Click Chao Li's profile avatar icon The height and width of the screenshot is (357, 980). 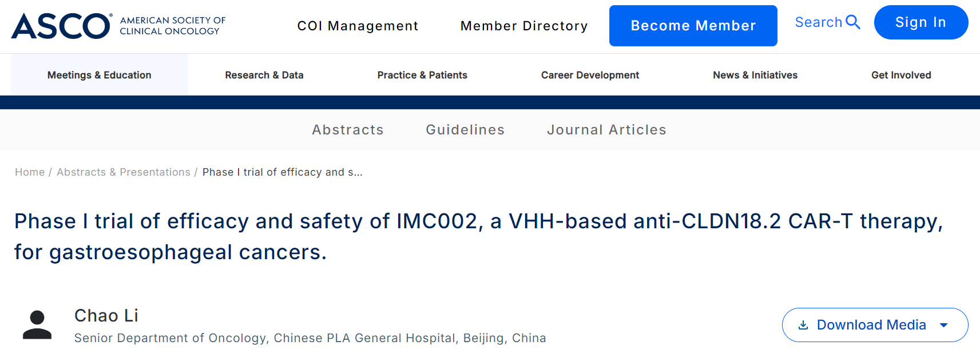(37, 325)
